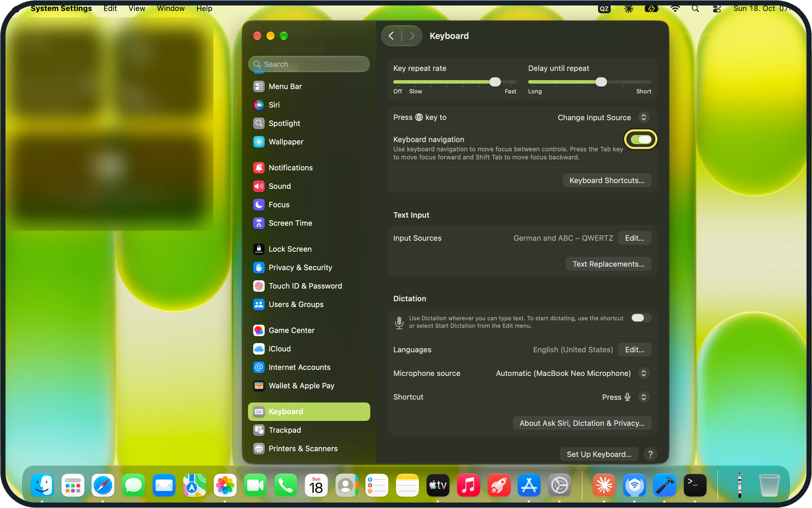Open Terminal from the Dock
The image size is (812, 508).
[695, 485]
